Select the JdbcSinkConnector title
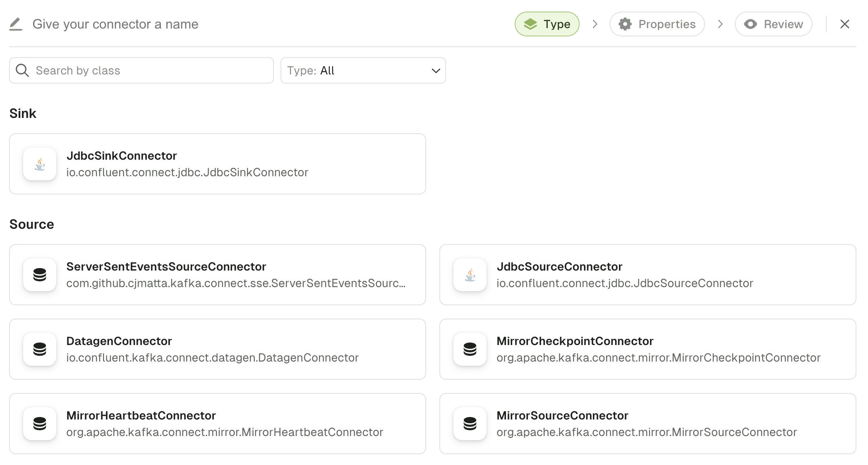This screenshot has height=465, width=868. point(122,156)
